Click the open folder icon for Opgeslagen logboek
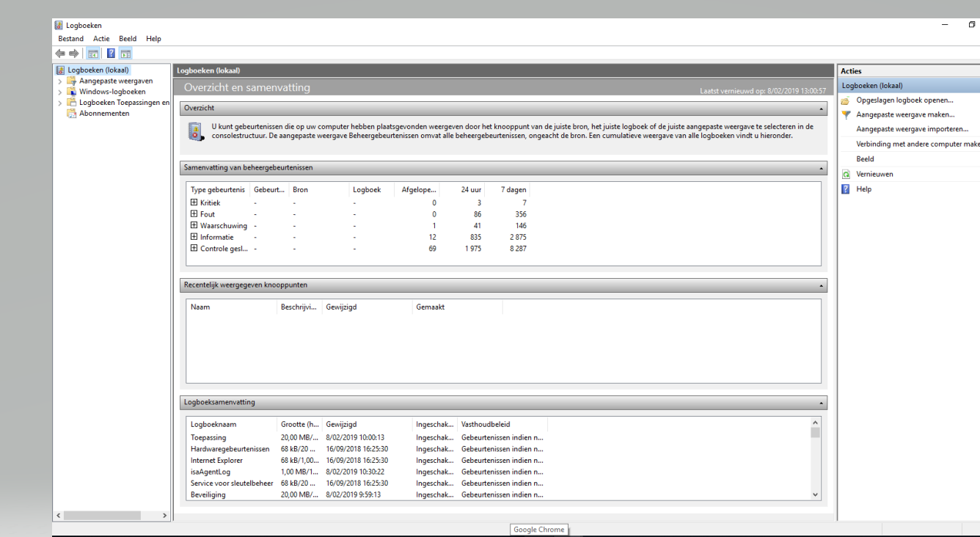 [x=846, y=101]
